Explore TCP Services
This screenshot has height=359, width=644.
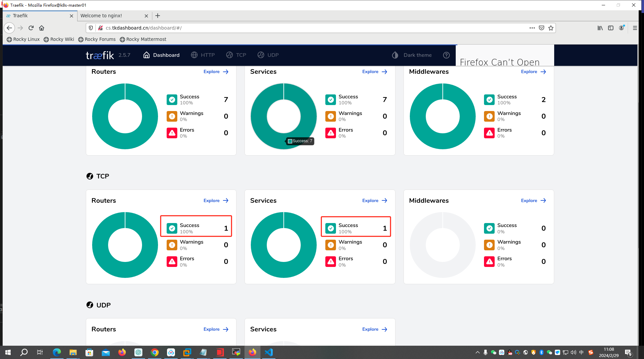(375, 201)
